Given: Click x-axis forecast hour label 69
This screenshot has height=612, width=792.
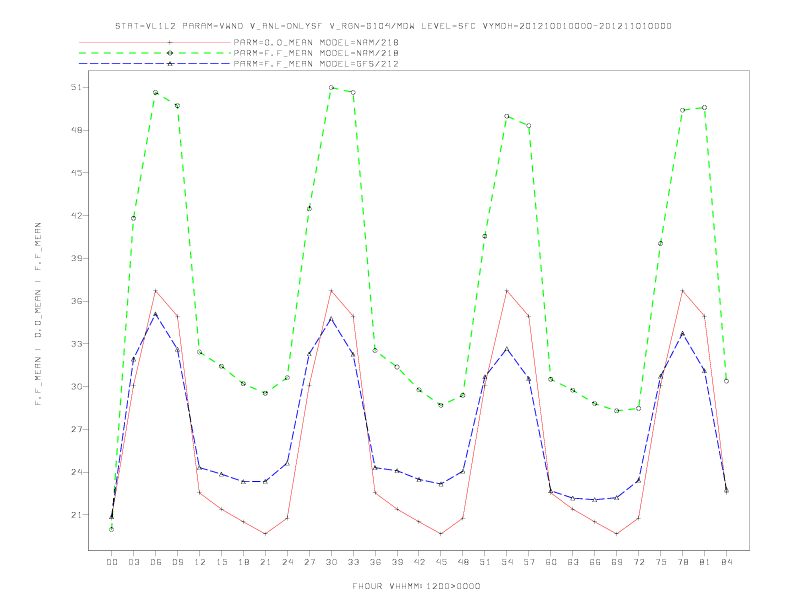Looking at the screenshot, I should point(617,562).
